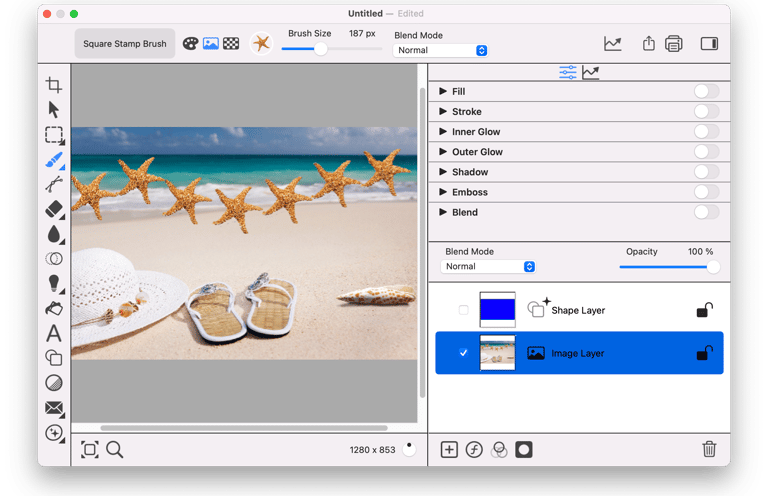Expand the Stroke section
This screenshot has width=768, height=496.
443,112
